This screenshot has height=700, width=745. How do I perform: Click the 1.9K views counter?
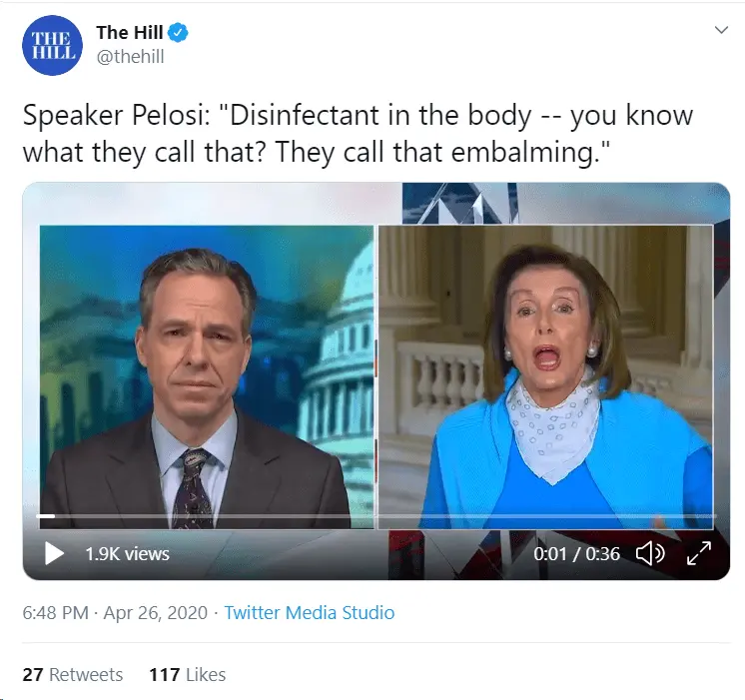[128, 553]
